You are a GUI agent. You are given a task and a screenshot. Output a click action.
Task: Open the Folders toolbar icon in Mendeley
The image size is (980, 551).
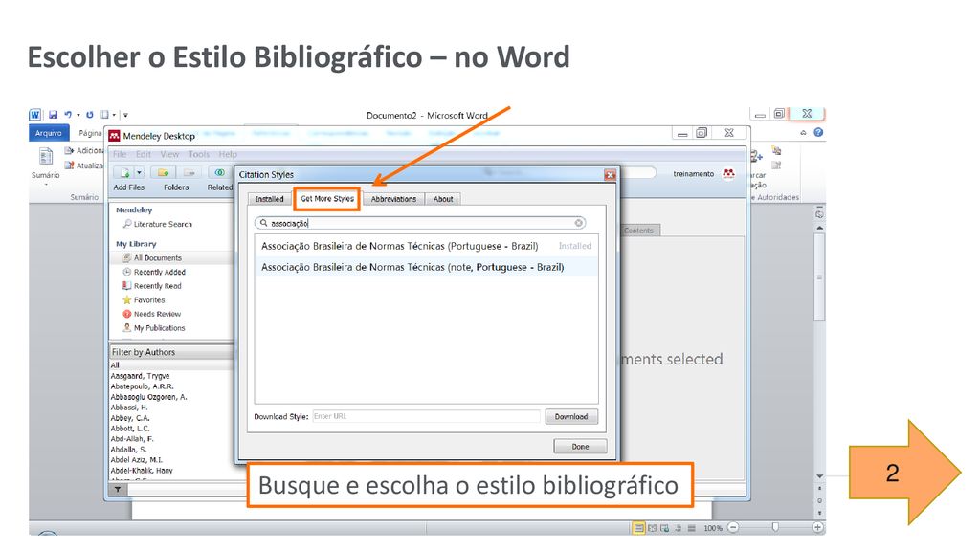163,172
